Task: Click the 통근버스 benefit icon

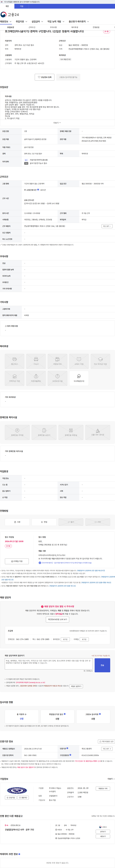Action: coord(14,361)
